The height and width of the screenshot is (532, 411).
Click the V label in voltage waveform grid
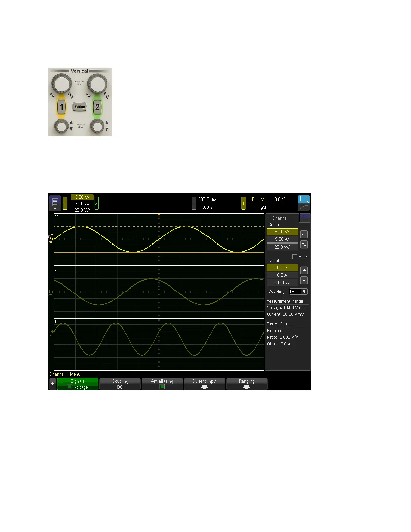click(x=56, y=217)
